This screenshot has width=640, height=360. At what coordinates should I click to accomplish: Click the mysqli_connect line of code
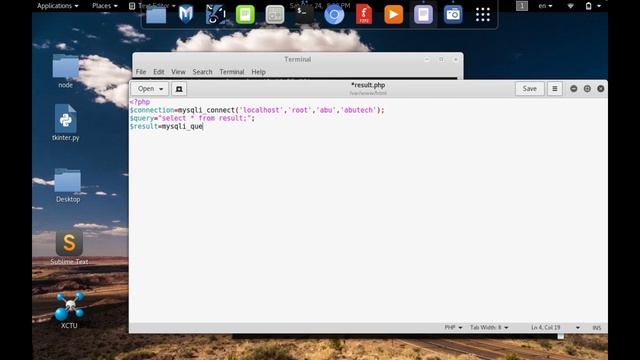click(257, 110)
